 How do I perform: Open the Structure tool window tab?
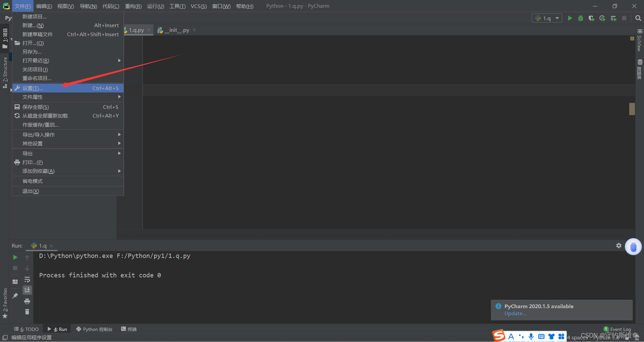(5, 72)
